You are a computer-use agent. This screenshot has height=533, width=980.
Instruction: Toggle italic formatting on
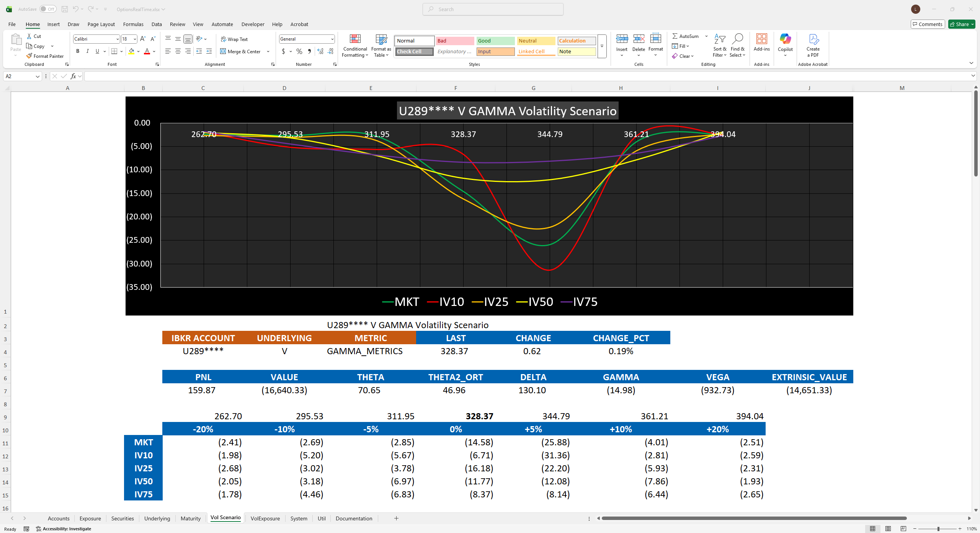tap(87, 51)
